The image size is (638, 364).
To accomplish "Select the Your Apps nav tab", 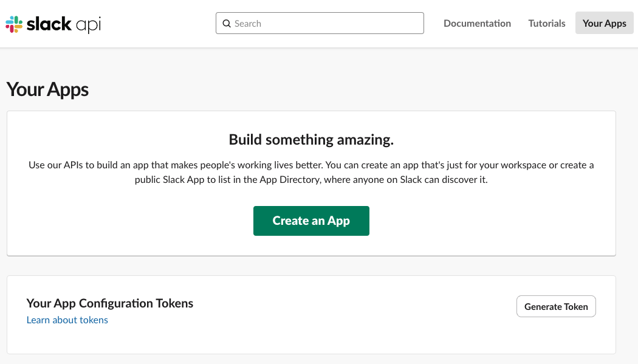I will (x=604, y=23).
